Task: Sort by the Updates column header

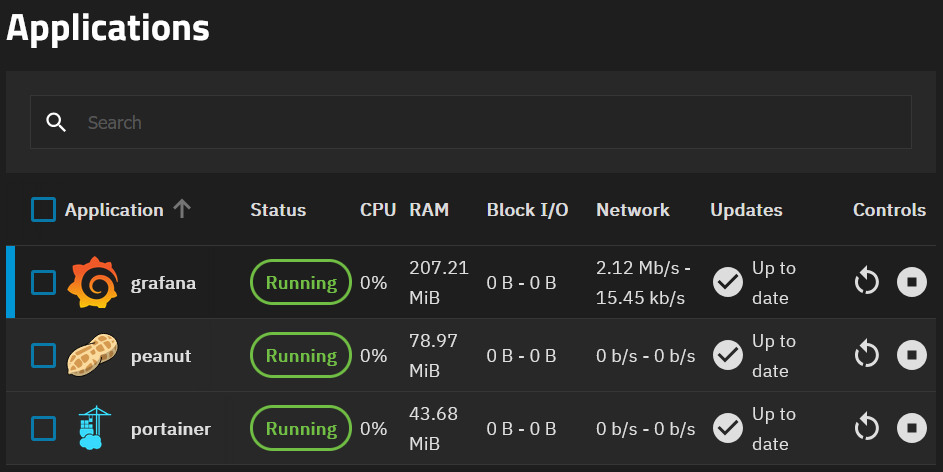Action: tap(746, 210)
